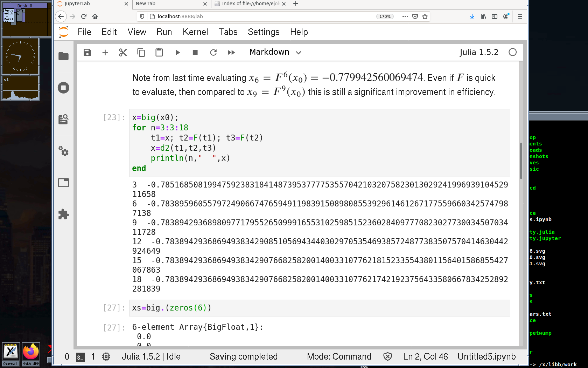This screenshot has width=588, height=368.
Task: Open the Extension Manager puzzle icon
Action: point(63,214)
